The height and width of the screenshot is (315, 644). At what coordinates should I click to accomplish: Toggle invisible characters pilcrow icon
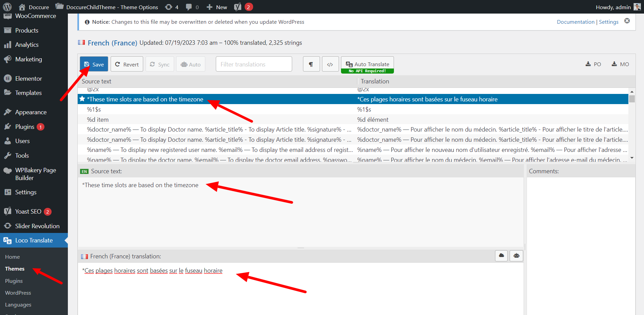point(311,64)
